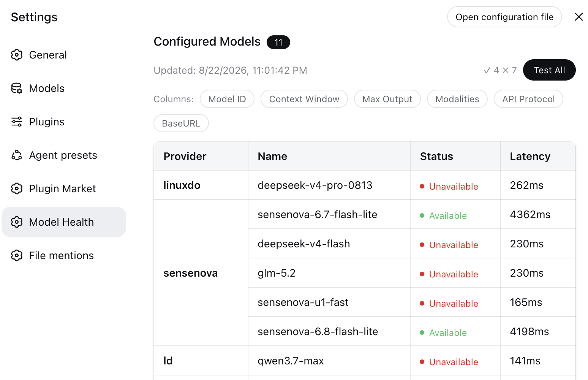Click the Plugins sliders icon
Image resolution: width=588 pixels, height=380 pixels.
(17, 122)
